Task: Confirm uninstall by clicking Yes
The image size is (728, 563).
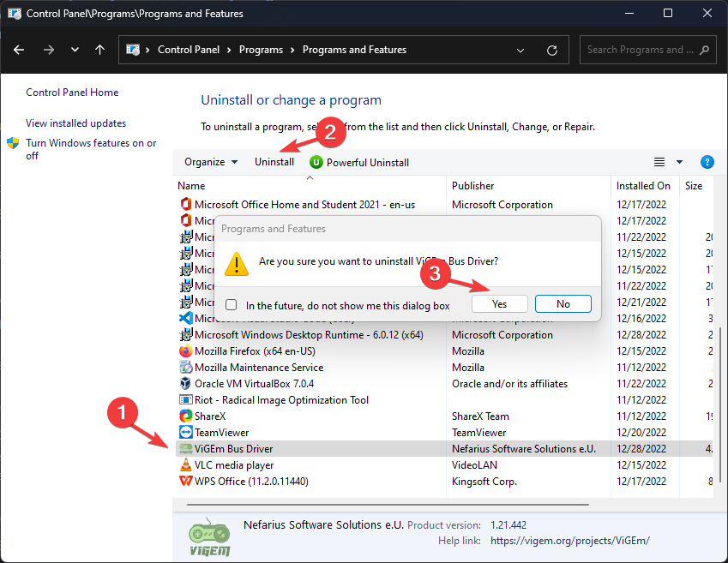Action: (500, 304)
